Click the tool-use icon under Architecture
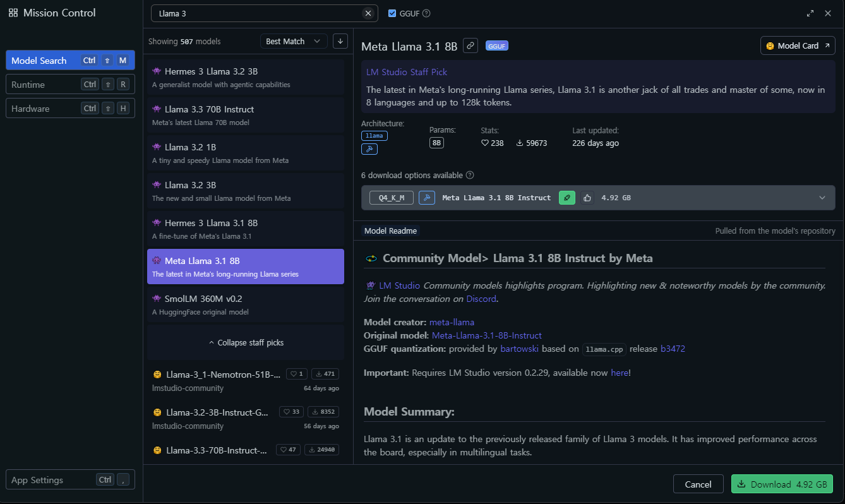Screen dimensions: 845x504 pos(369,149)
